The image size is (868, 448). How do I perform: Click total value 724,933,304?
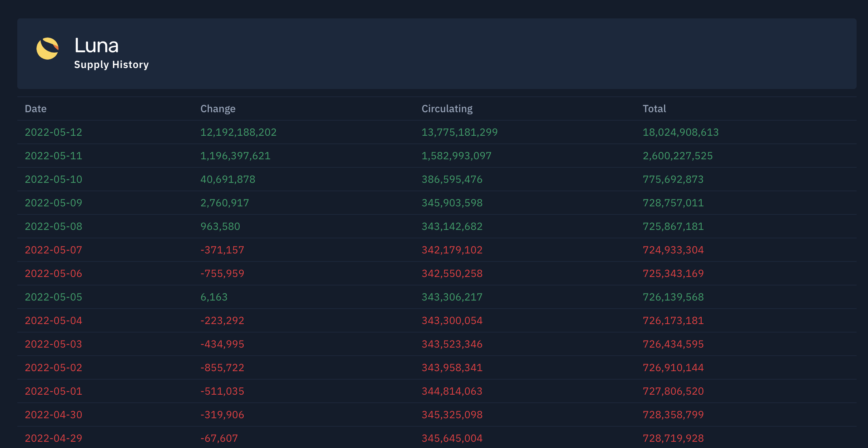[673, 250]
